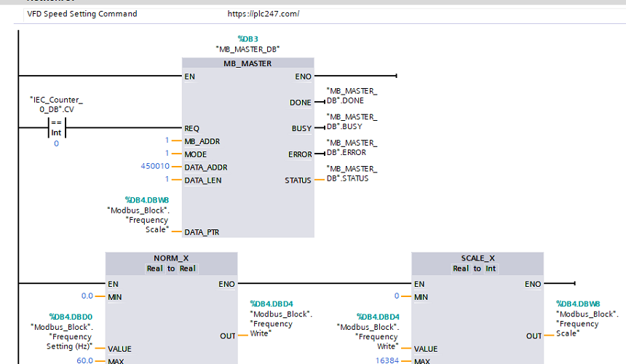
Task: Open the Int type dropdown of SCALE_X
Action: (x=491, y=269)
